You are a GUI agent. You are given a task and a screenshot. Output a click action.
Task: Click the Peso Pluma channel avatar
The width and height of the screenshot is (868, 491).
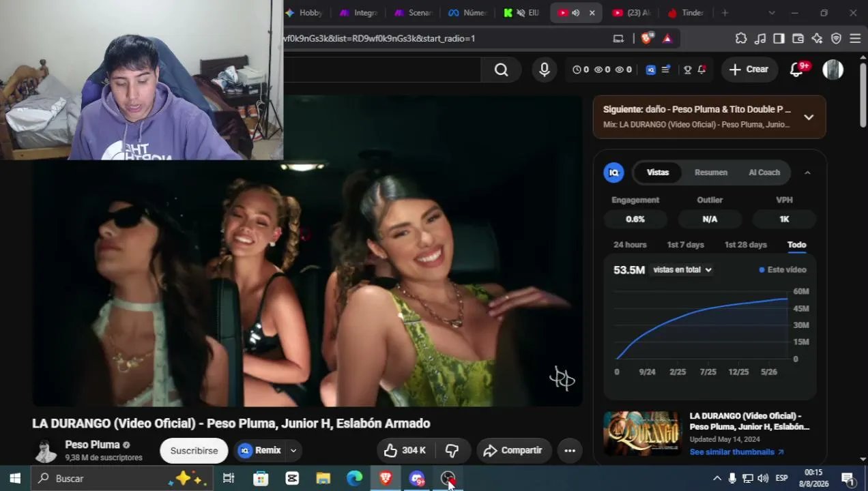(46, 450)
